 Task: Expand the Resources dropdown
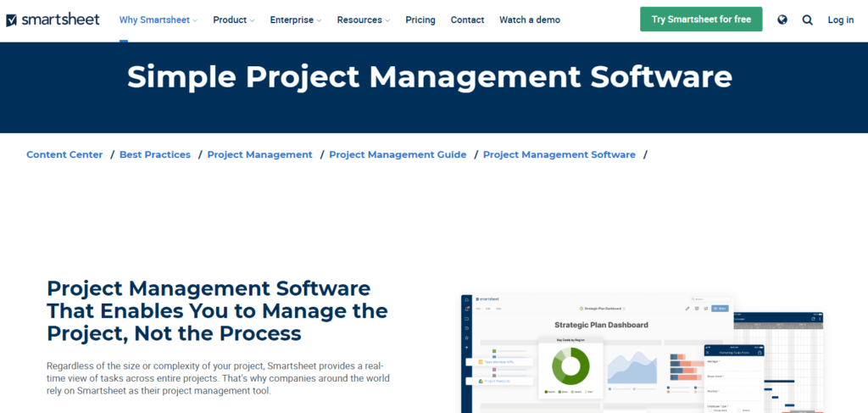point(363,20)
